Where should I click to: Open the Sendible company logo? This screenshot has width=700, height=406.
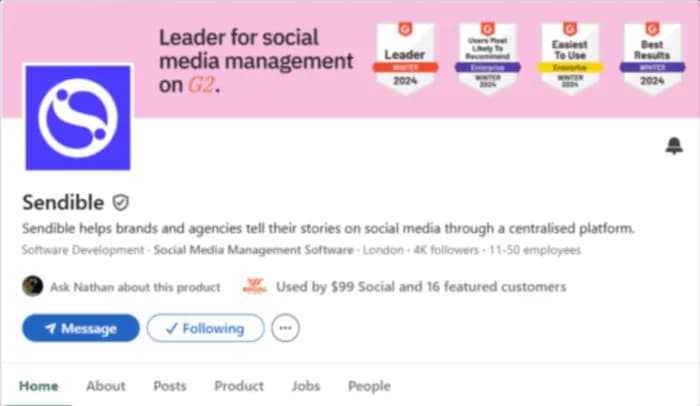78,117
